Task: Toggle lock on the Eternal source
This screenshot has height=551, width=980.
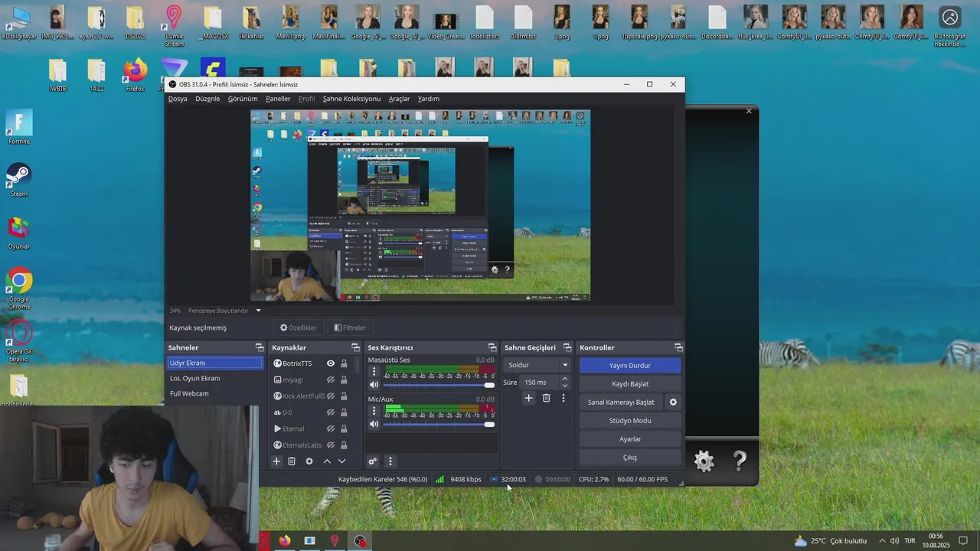Action: tap(344, 429)
